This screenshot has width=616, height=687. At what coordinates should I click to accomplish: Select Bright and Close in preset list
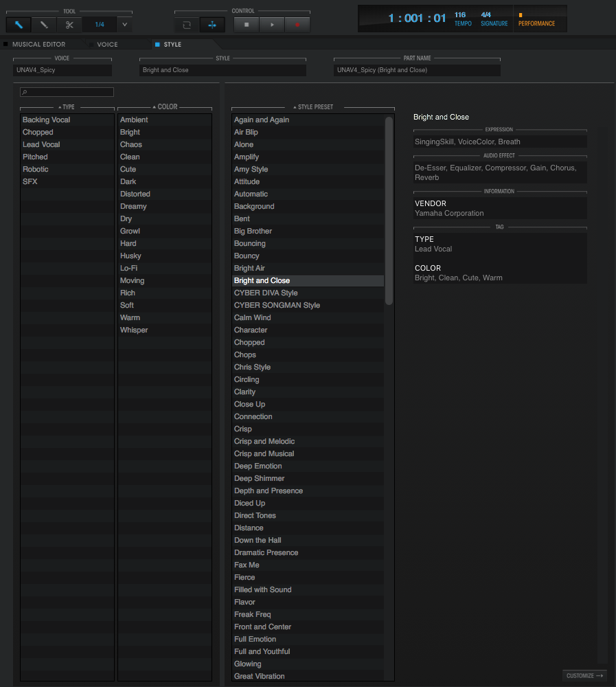[308, 280]
